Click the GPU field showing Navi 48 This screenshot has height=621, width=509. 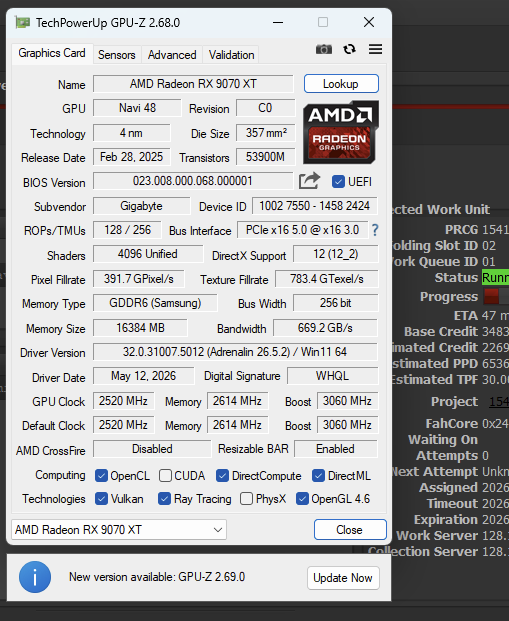click(137, 108)
